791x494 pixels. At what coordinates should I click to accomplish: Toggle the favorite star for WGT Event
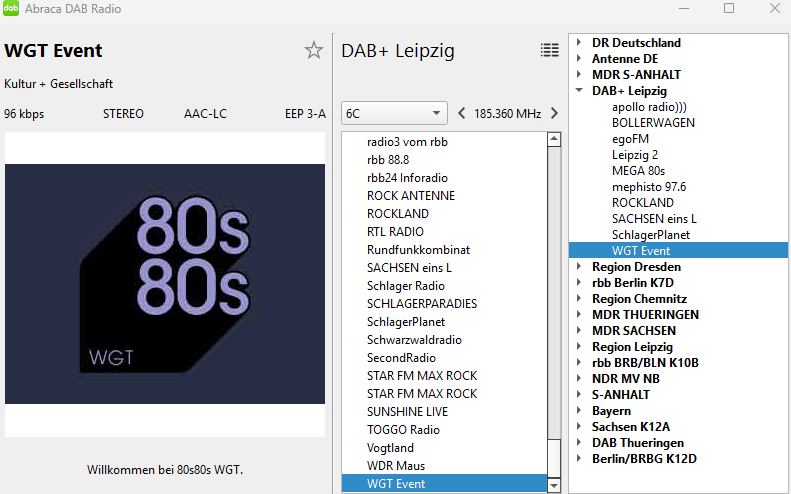314,51
